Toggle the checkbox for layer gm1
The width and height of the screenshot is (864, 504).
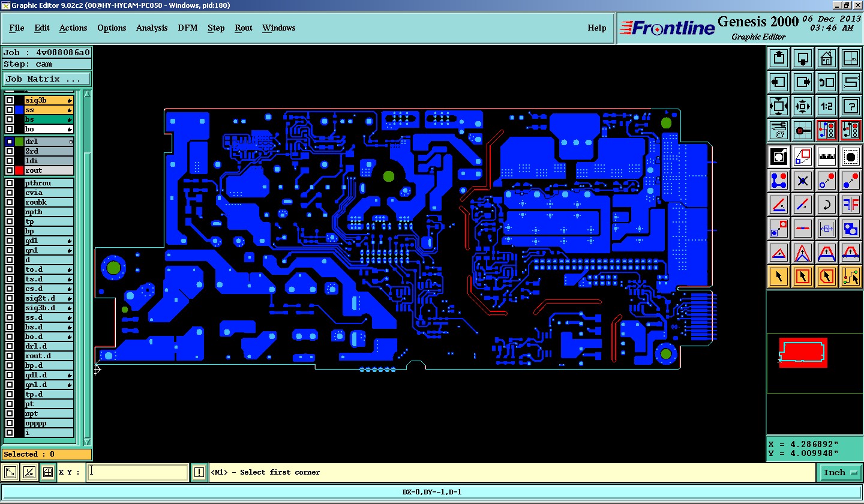tap(10, 250)
